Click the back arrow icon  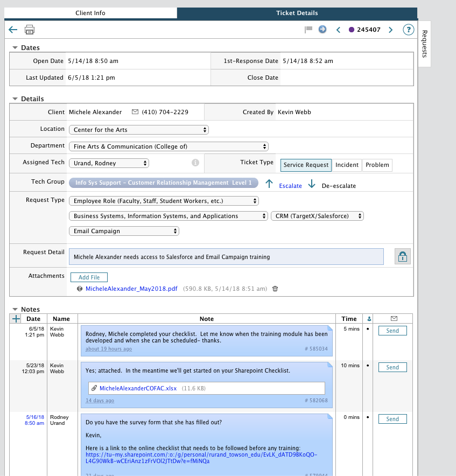[13, 30]
